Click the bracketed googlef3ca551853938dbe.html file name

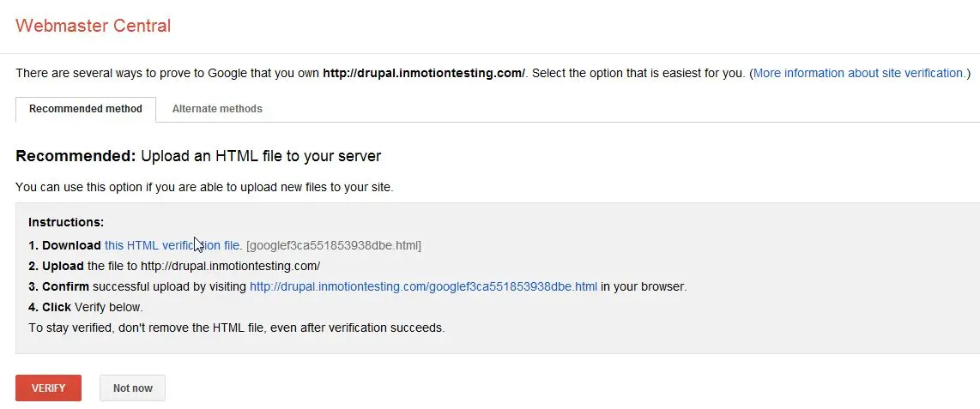pyautogui.click(x=334, y=245)
